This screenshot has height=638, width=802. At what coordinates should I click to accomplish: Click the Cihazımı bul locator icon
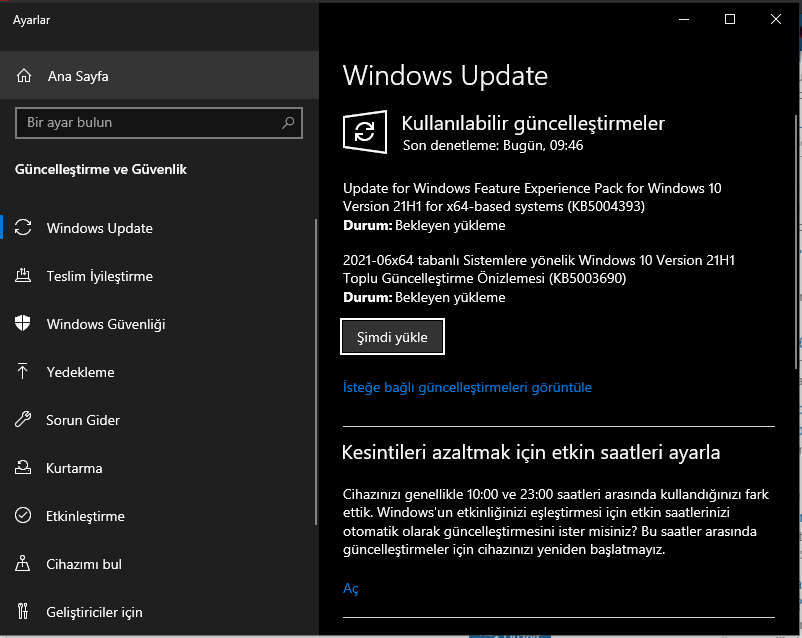(x=23, y=563)
